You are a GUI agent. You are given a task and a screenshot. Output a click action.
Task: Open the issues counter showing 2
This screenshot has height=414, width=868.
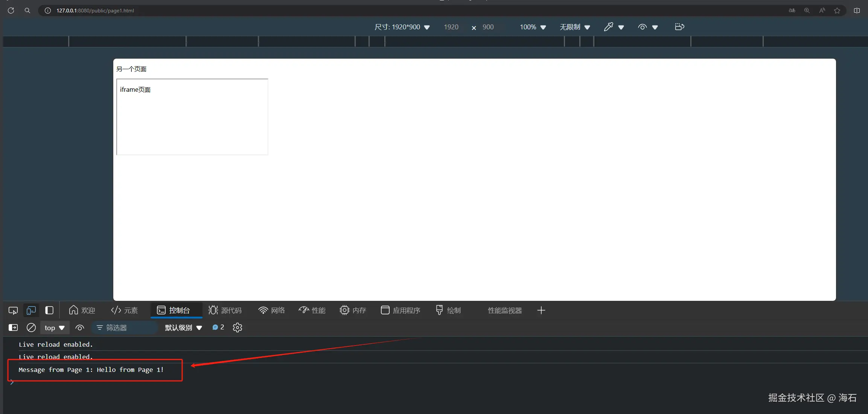(218, 328)
